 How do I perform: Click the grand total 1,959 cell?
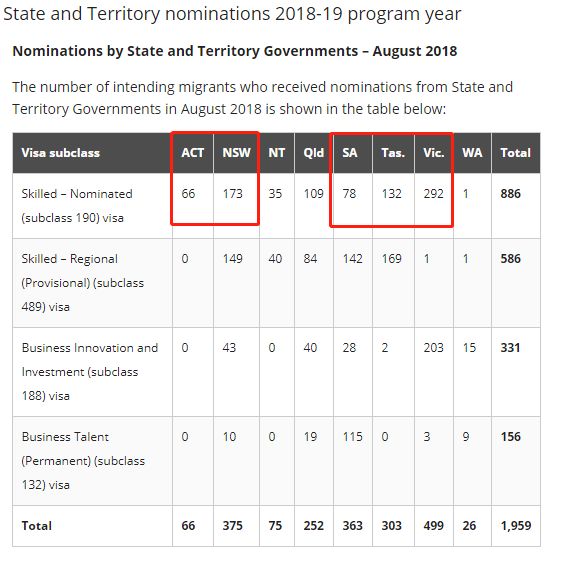(x=515, y=526)
